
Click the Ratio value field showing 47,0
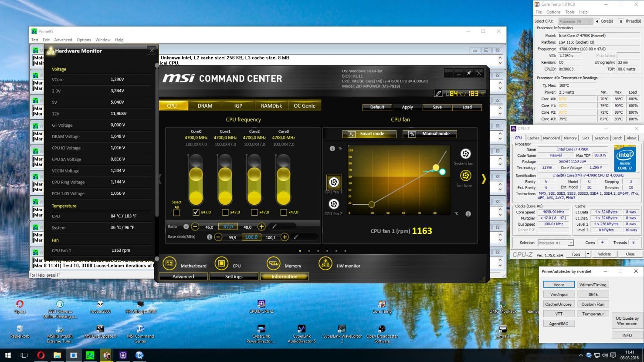coord(228,227)
